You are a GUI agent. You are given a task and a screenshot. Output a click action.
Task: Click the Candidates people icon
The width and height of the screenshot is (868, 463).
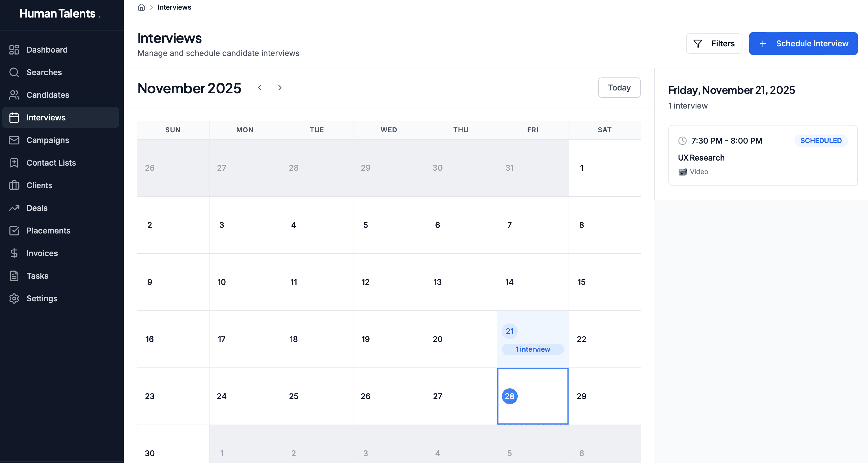click(x=14, y=95)
